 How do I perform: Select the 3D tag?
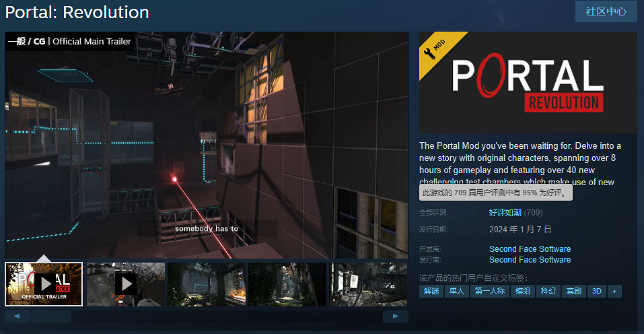tap(596, 291)
